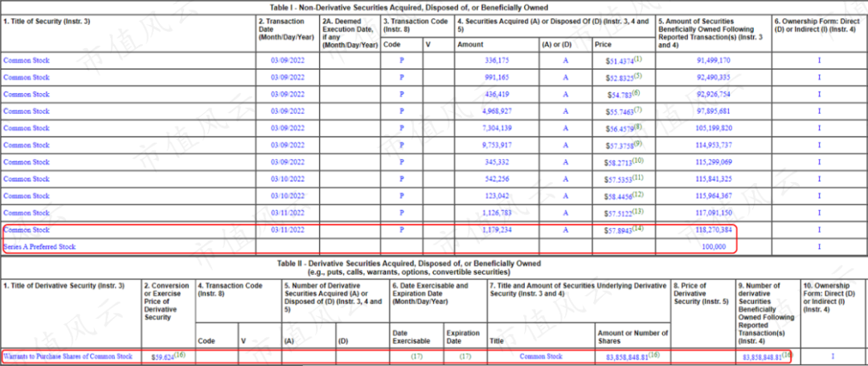
Task: Click Common Stock in the 336,175 amount row
Action: [x=26, y=60]
